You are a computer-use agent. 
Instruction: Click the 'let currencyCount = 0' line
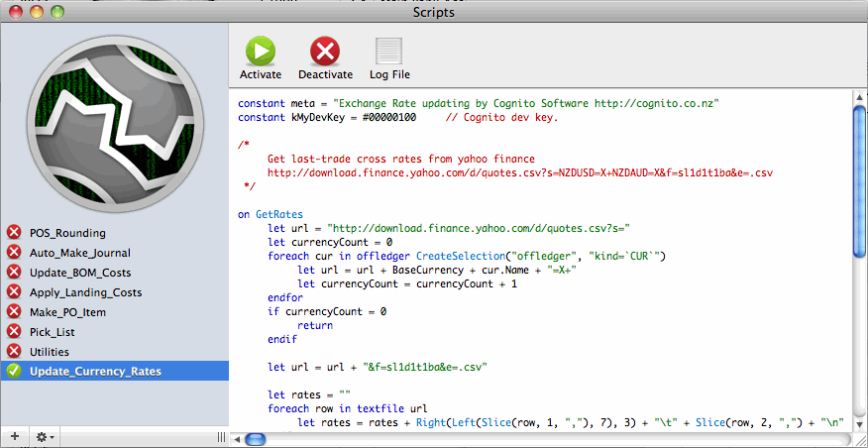330,242
